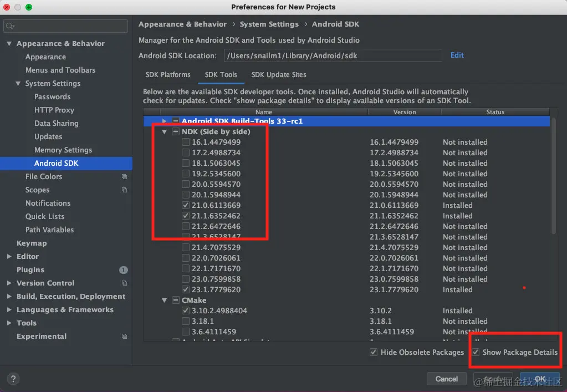
Task: Click the project-level icon next to Experimental
Action: [x=124, y=337]
